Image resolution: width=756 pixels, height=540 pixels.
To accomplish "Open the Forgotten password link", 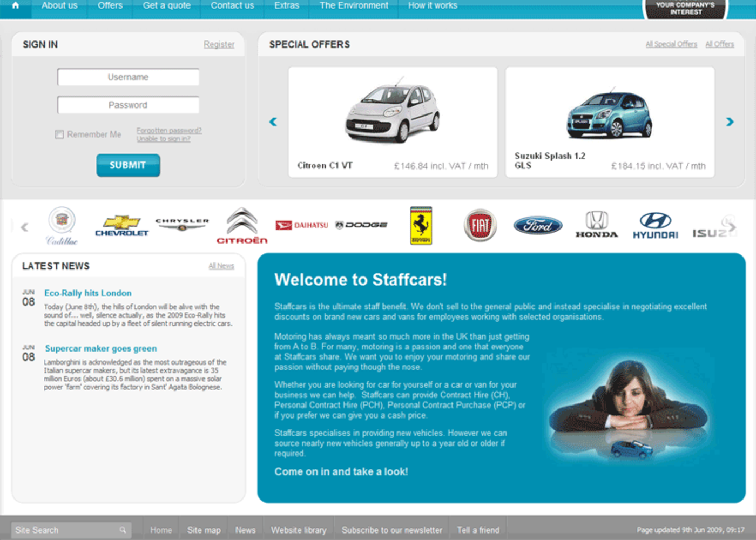I will [x=168, y=131].
